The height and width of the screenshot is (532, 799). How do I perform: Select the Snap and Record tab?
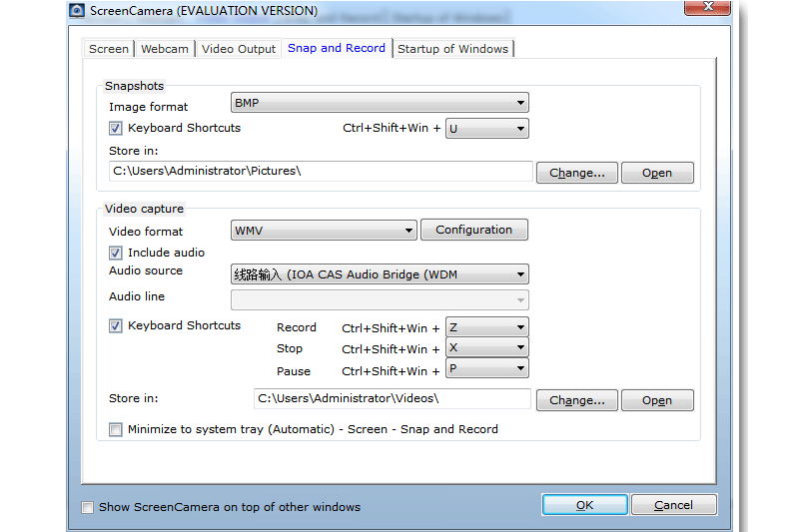(x=337, y=48)
